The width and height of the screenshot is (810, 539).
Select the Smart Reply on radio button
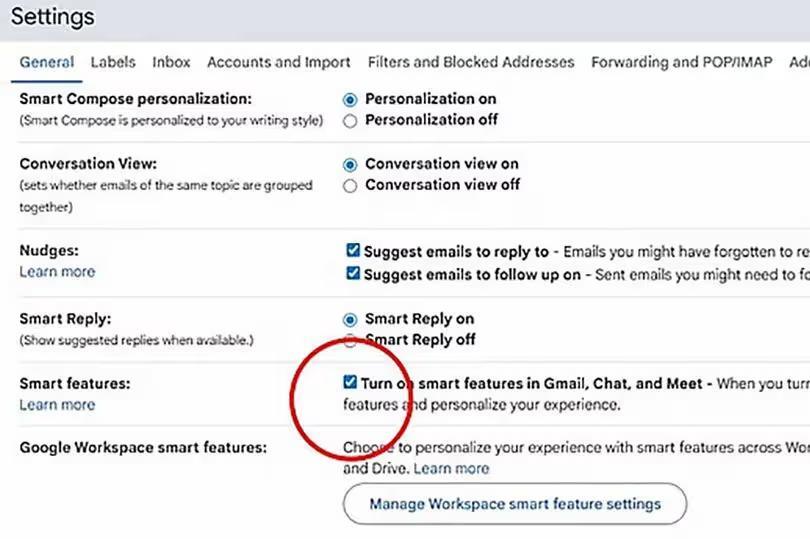(x=350, y=319)
